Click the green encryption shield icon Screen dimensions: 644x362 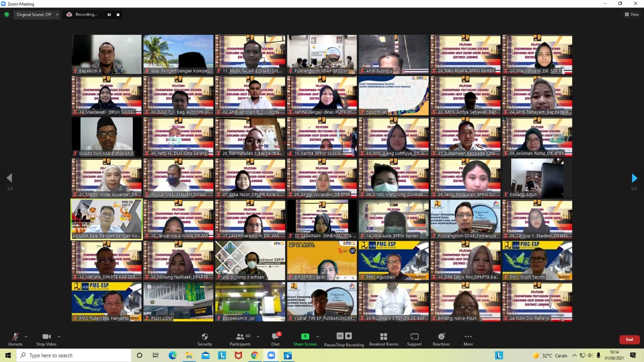click(7, 15)
